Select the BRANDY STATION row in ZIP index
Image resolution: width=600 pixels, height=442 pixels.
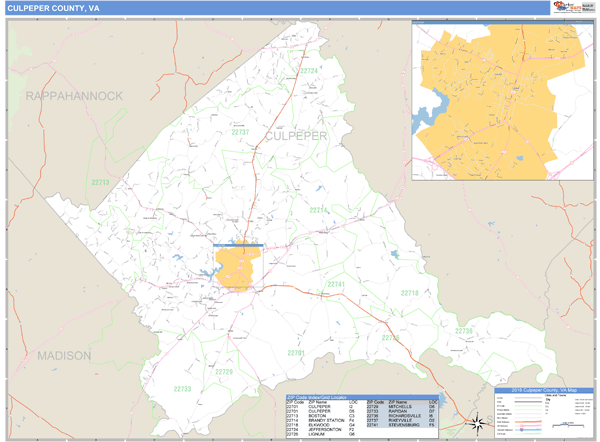(x=322, y=421)
